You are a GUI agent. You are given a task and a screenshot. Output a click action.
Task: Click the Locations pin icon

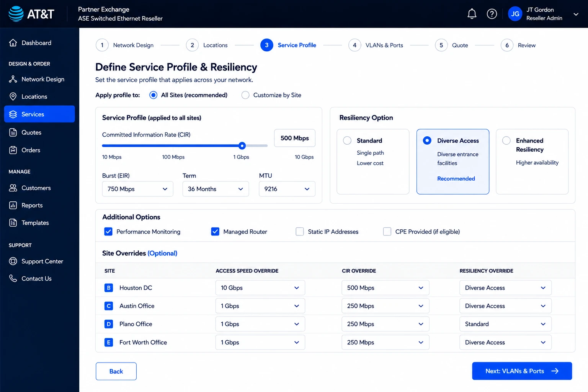(13, 96)
